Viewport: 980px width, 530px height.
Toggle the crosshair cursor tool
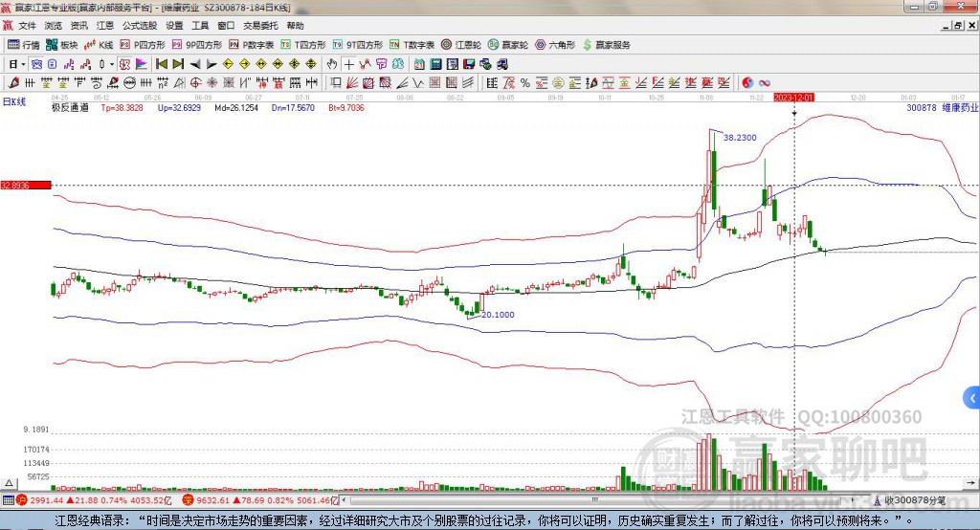(348, 64)
